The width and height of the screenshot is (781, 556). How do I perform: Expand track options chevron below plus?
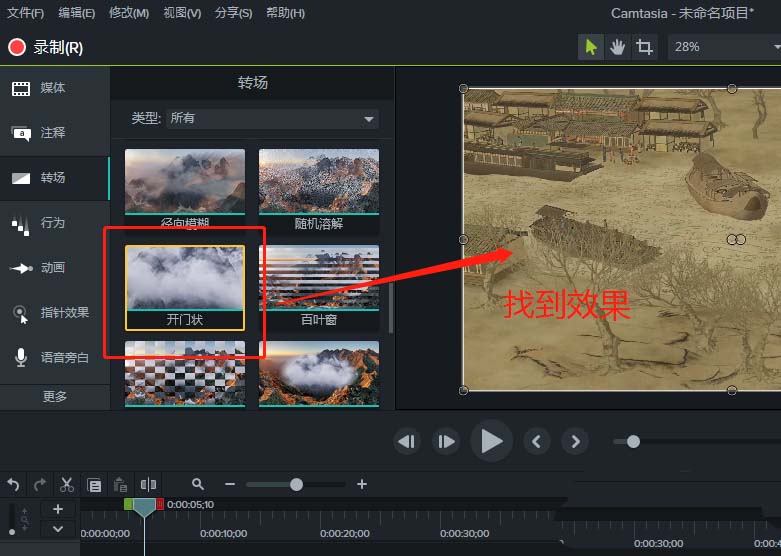click(x=58, y=529)
